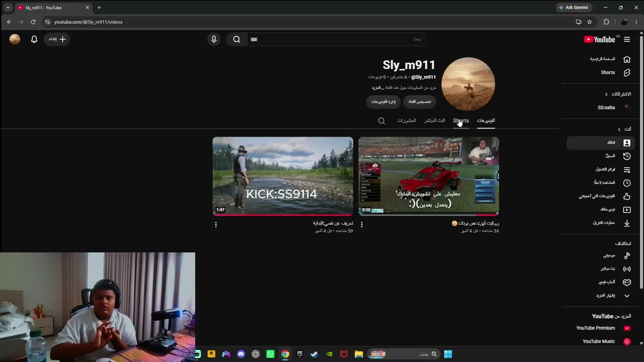Click Customize channel (تخصيص القناة) button
Image resolution: width=644 pixels, height=362 pixels.
420,102
